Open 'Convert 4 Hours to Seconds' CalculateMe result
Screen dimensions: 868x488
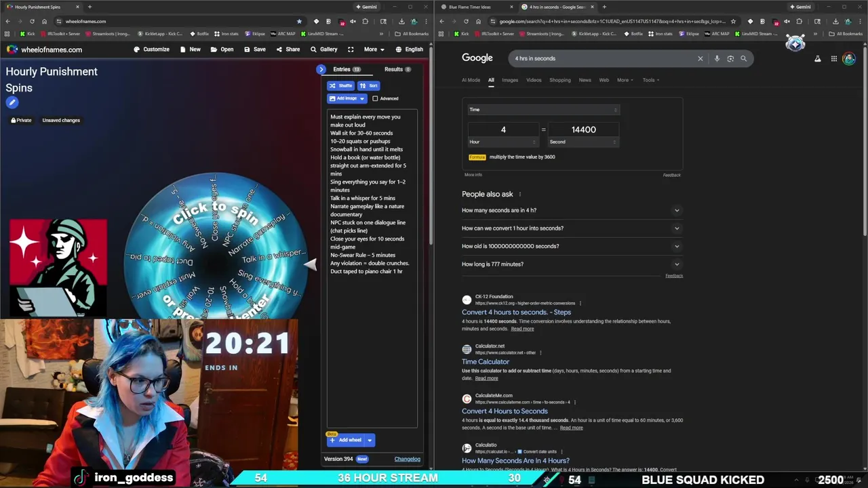point(505,411)
